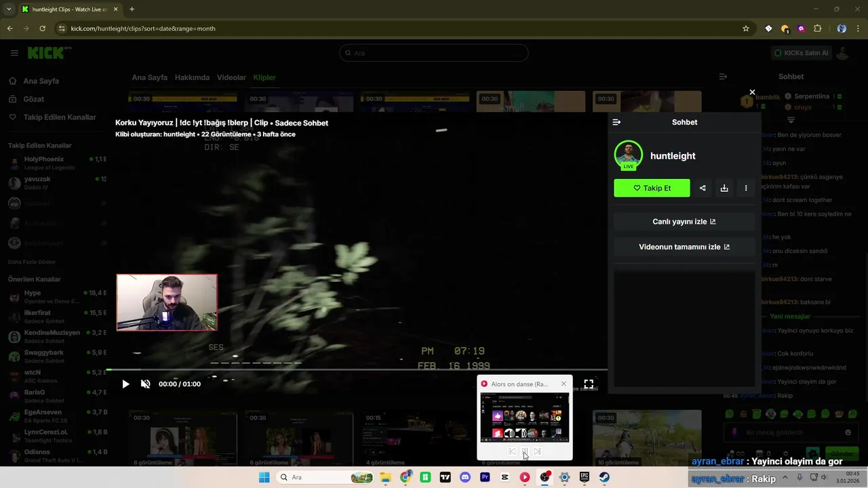868x488 pixels.
Task: Close the clip overlay with X
Action: (x=752, y=92)
